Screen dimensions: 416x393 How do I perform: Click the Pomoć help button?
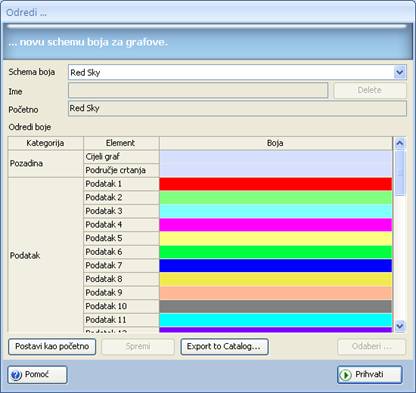(x=37, y=375)
